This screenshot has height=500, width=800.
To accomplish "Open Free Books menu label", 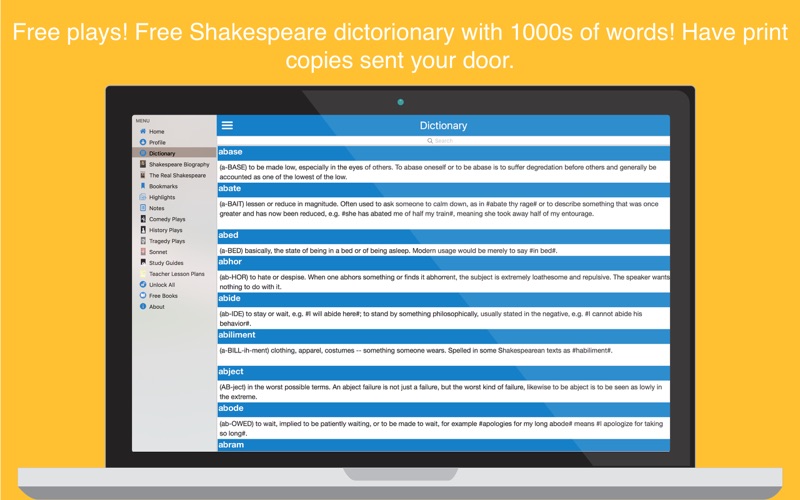I will coord(163,296).
